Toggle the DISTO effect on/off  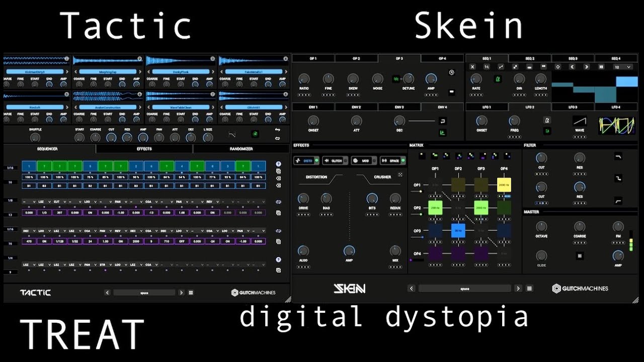coord(317,160)
